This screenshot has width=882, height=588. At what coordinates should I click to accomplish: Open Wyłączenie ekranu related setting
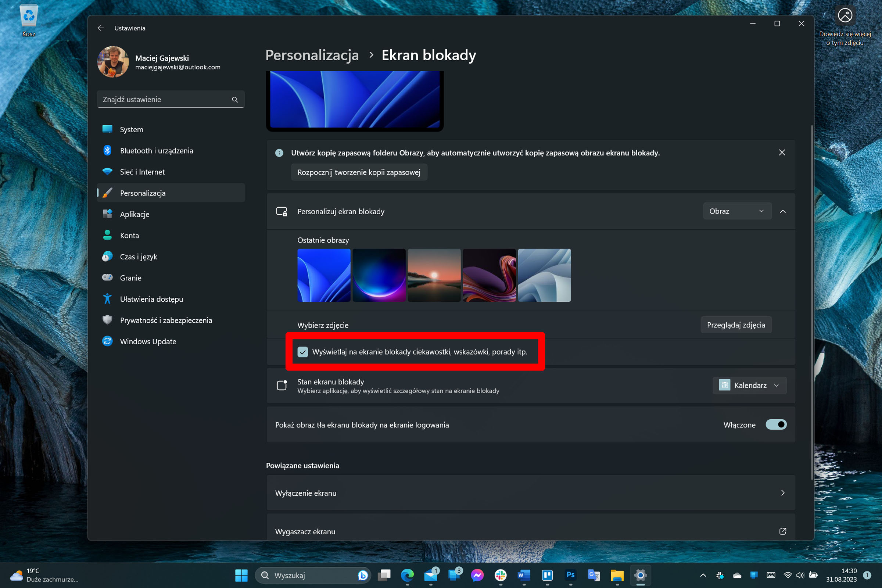[x=531, y=493]
